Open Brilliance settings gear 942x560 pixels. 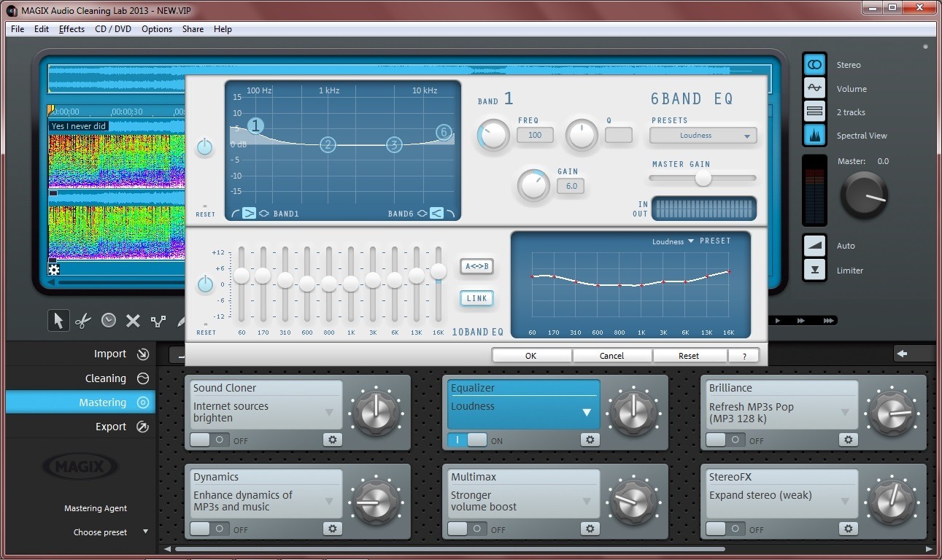click(848, 440)
